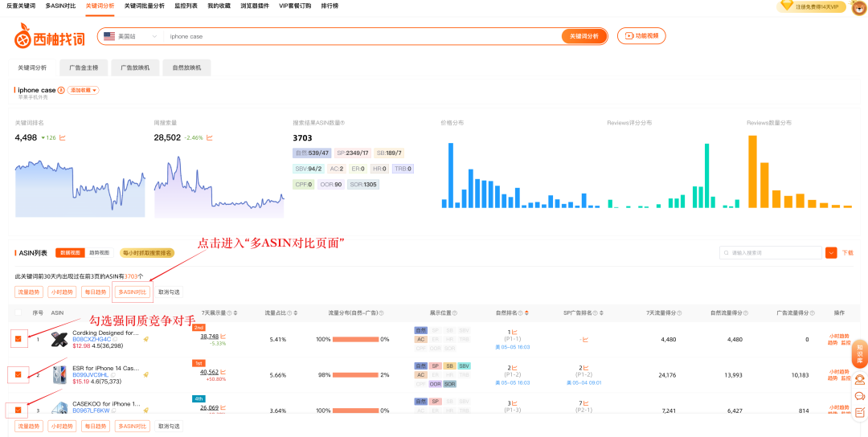The height and width of the screenshot is (437, 868).
Task: Click the iphone case keyword search field
Action: pyautogui.click(x=362, y=36)
